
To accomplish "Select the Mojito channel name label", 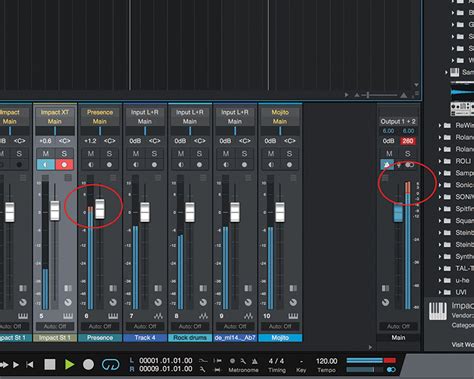I will click(x=280, y=338).
